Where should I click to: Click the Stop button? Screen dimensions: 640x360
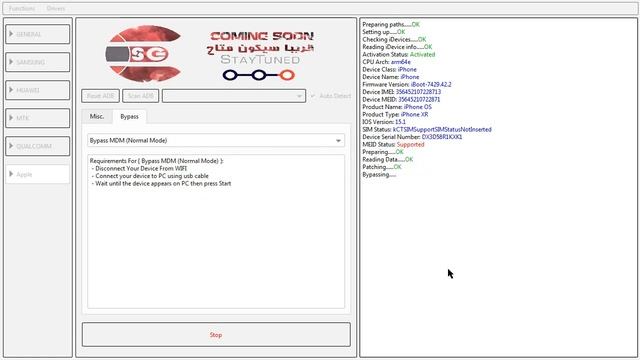pyautogui.click(x=216, y=335)
